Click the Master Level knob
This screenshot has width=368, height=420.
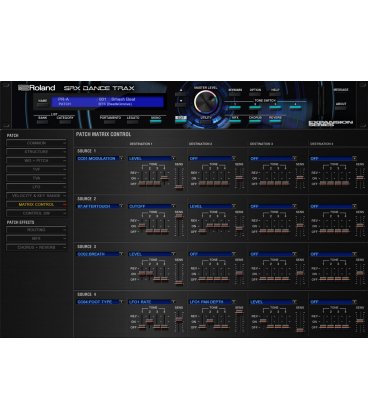point(206,101)
